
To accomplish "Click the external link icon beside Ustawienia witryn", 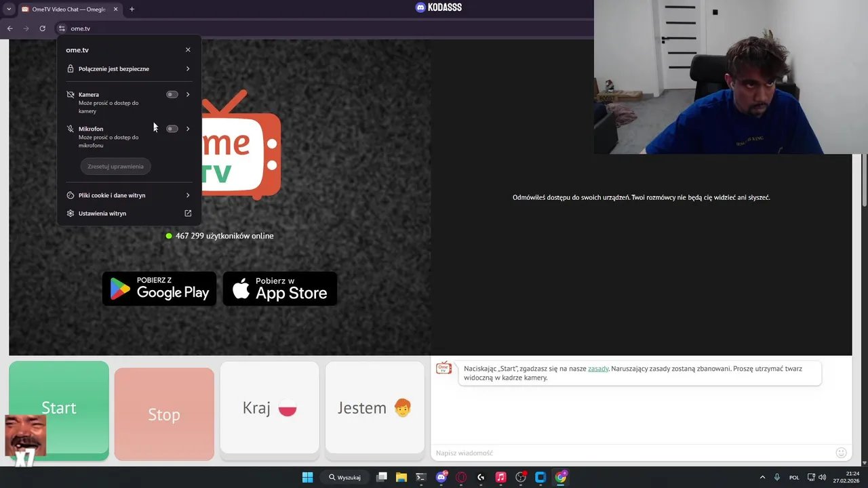I will (x=188, y=213).
